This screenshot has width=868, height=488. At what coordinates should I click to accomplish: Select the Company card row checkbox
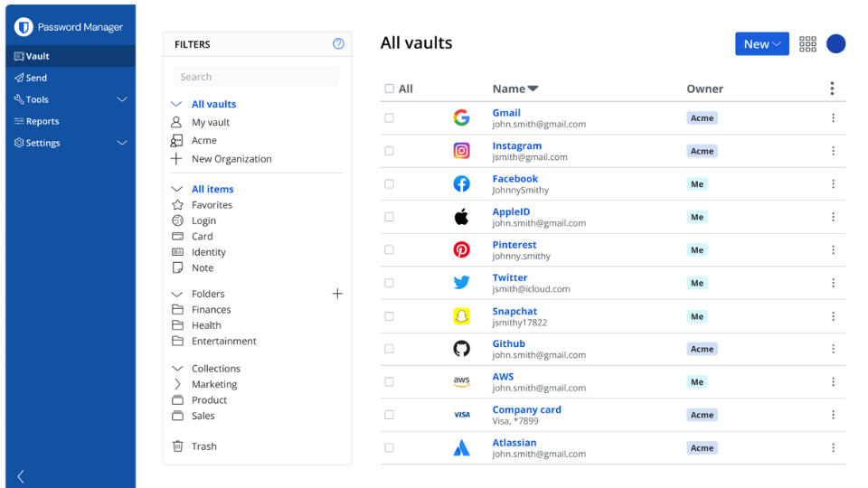click(390, 415)
